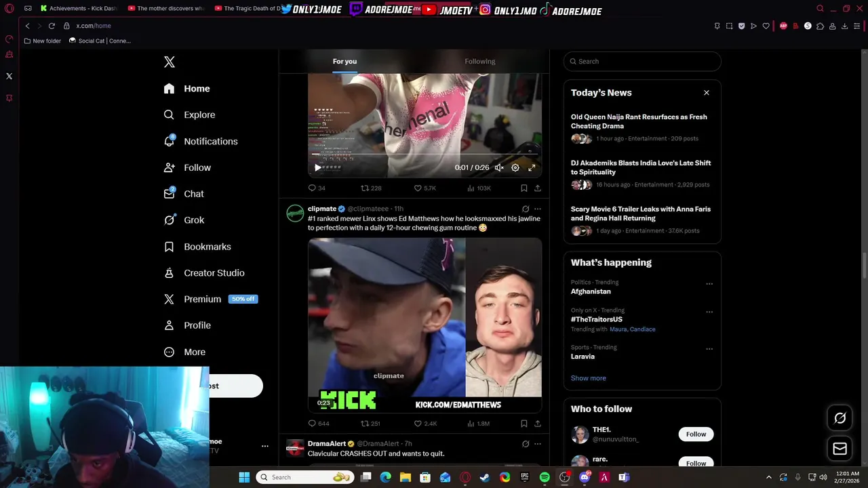Click the X search field
This screenshot has height=488, width=868.
(642, 61)
